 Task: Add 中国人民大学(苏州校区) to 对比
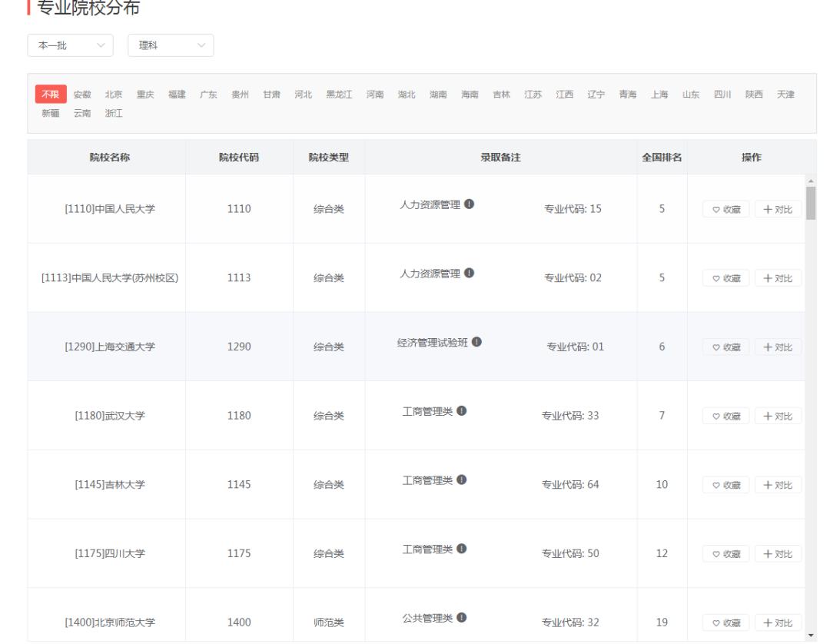pyautogui.click(x=778, y=278)
